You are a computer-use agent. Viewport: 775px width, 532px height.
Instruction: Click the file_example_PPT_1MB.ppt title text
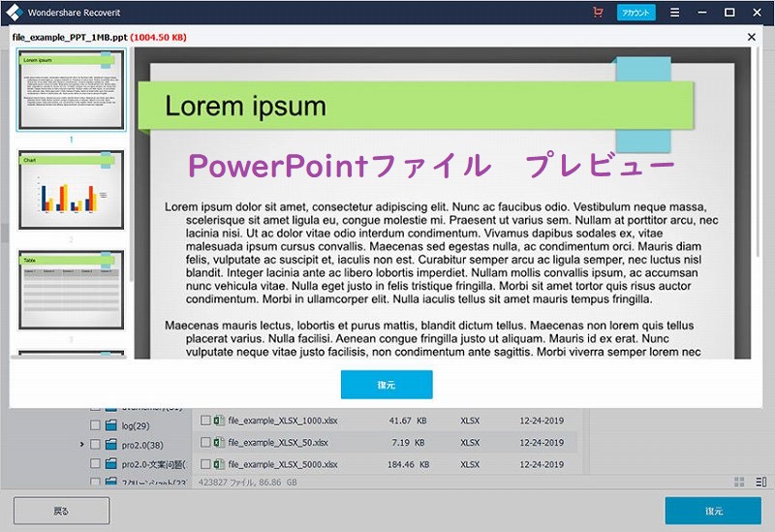[x=70, y=37]
